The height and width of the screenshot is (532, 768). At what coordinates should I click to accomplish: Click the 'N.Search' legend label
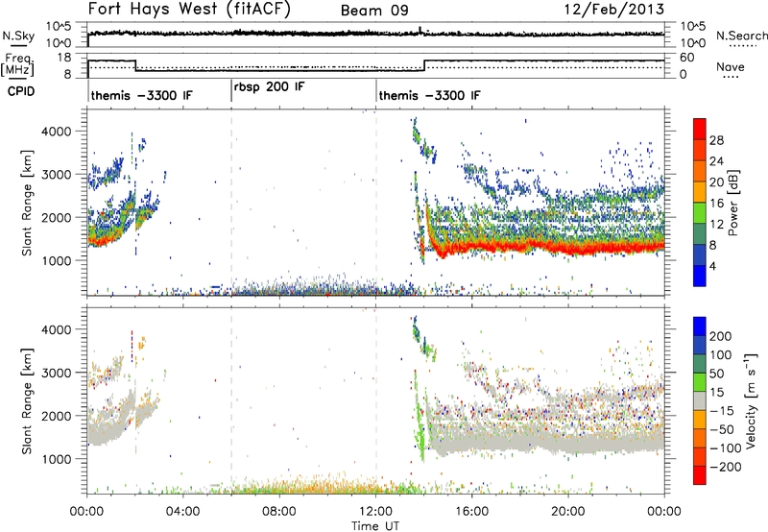[741, 36]
